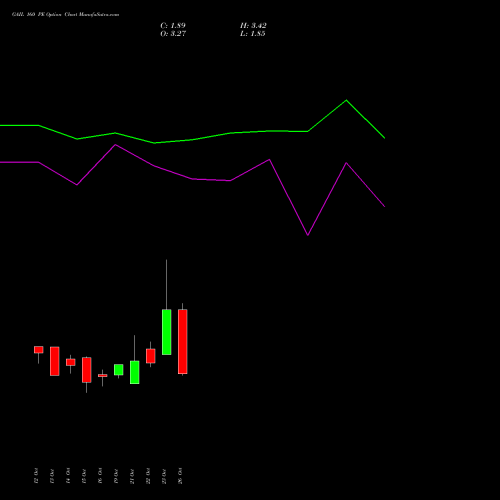The height and width of the screenshot is (500, 500).
Task: Click the red candlestick for 15 Oct
Action: point(87,370)
